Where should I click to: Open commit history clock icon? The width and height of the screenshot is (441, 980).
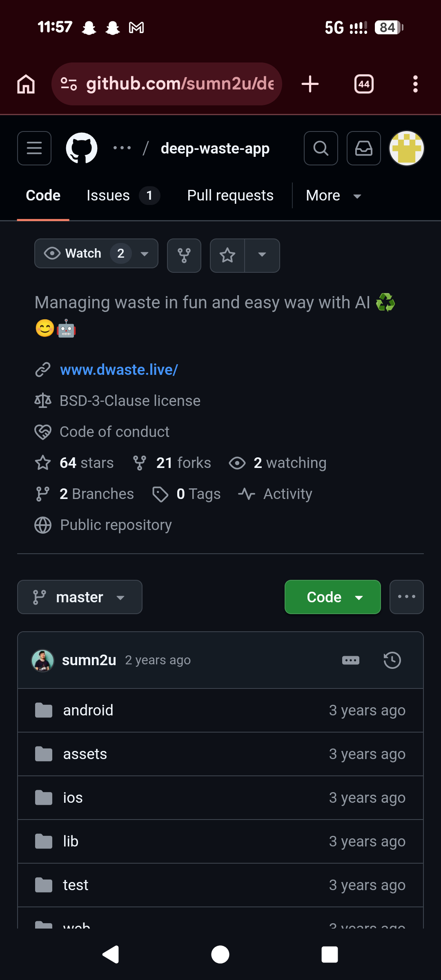coord(392,660)
